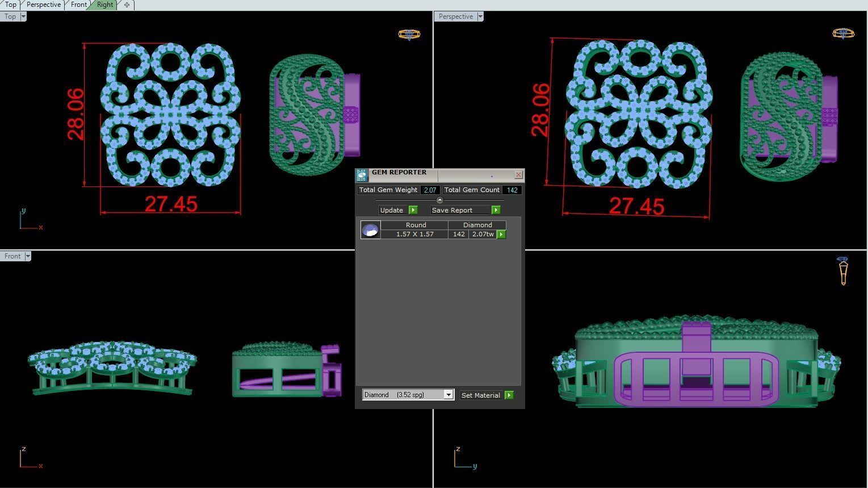This screenshot has height=488, width=868.
Task: Click the Front viewport title label
Action: [12, 256]
